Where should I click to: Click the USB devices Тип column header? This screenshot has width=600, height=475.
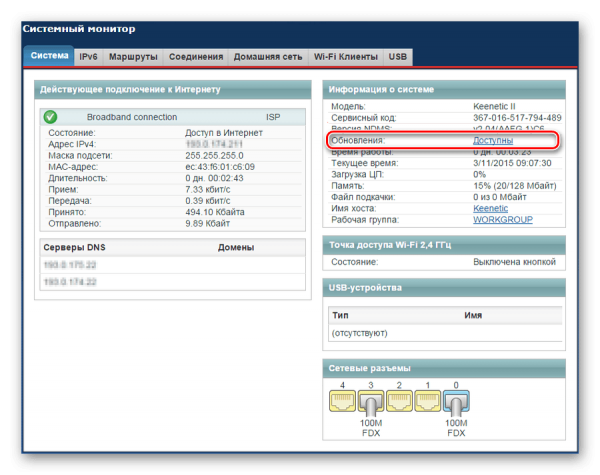pyautogui.click(x=340, y=315)
